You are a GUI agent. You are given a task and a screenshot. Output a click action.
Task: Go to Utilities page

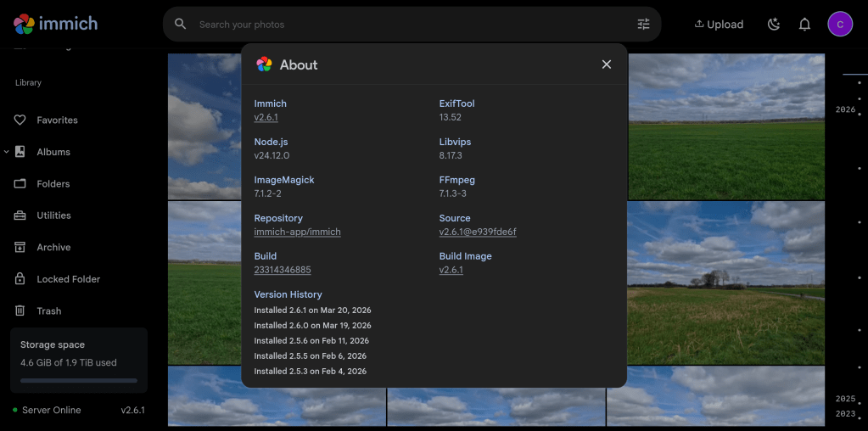pyautogui.click(x=53, y=215)
